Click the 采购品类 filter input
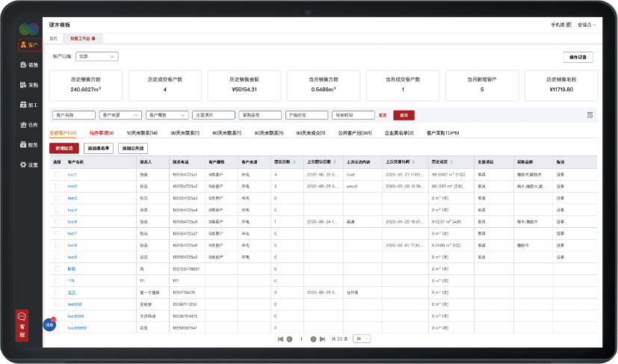The height and width of the screenshot is (364, 618). pyautogui.click(x=260, y=115)
